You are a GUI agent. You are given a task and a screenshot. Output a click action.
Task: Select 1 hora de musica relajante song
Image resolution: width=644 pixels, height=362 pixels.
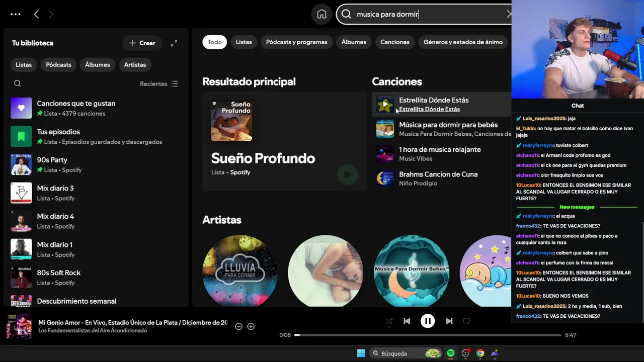point(442,154)
